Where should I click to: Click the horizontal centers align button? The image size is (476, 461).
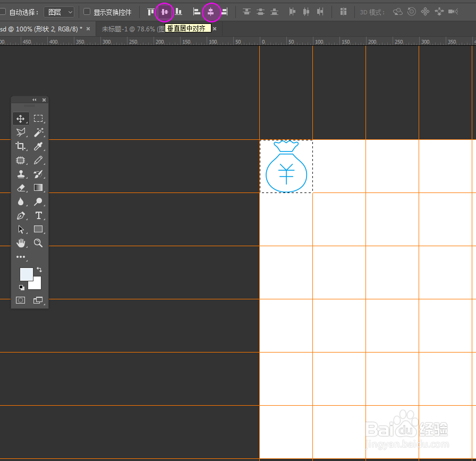[x=211, y=12]
